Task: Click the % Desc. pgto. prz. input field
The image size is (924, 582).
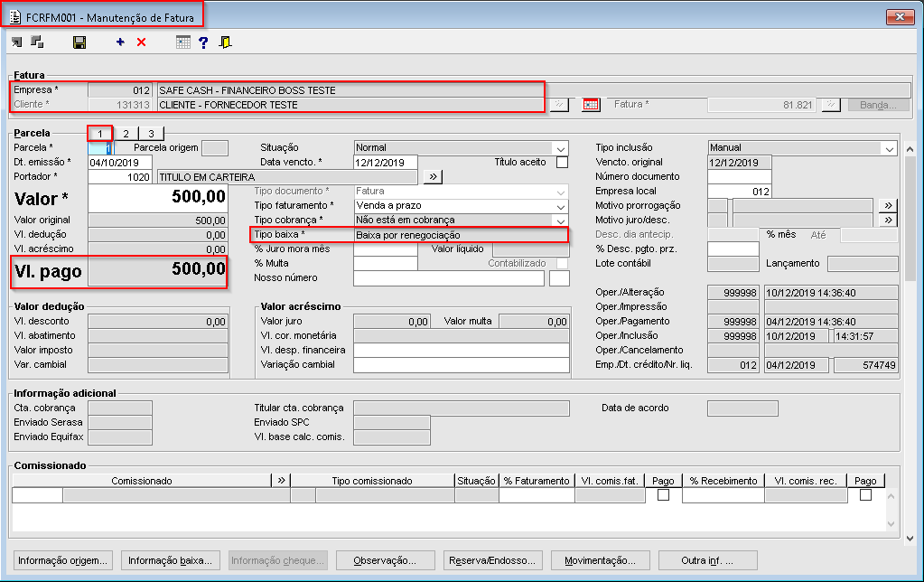Action: pos(733,249)
